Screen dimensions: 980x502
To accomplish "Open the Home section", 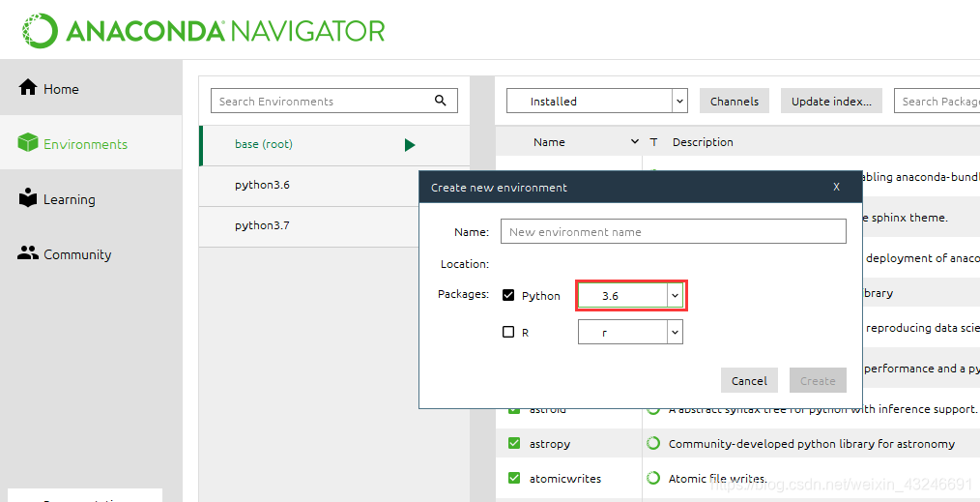I will click(91, 88).
